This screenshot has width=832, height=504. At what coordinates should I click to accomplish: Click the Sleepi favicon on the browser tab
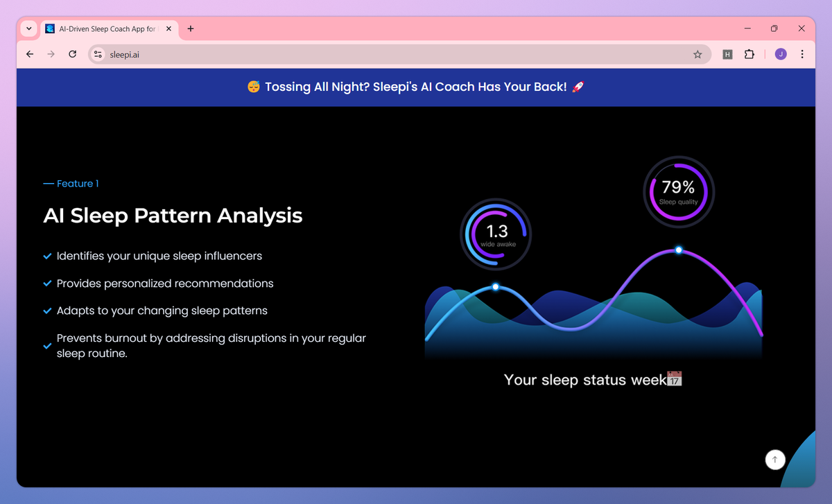(49, 28)
